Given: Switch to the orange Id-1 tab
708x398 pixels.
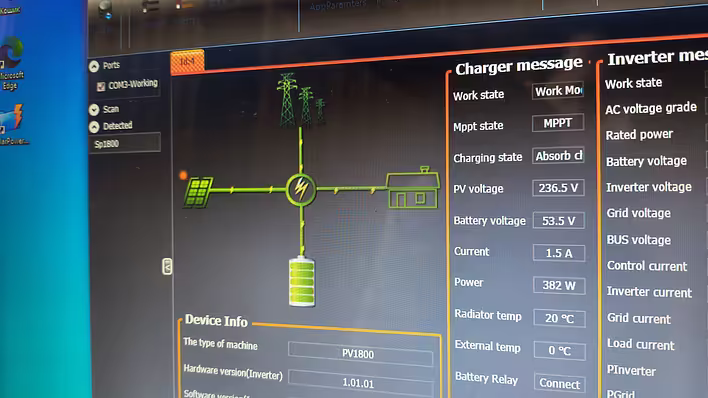Looking at the screenshot, I should pos(187,61).
